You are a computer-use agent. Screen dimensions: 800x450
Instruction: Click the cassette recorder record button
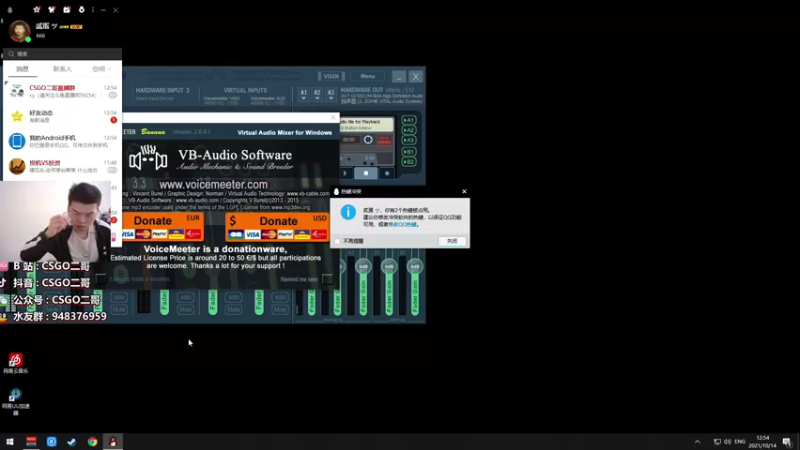click(387, 173)
